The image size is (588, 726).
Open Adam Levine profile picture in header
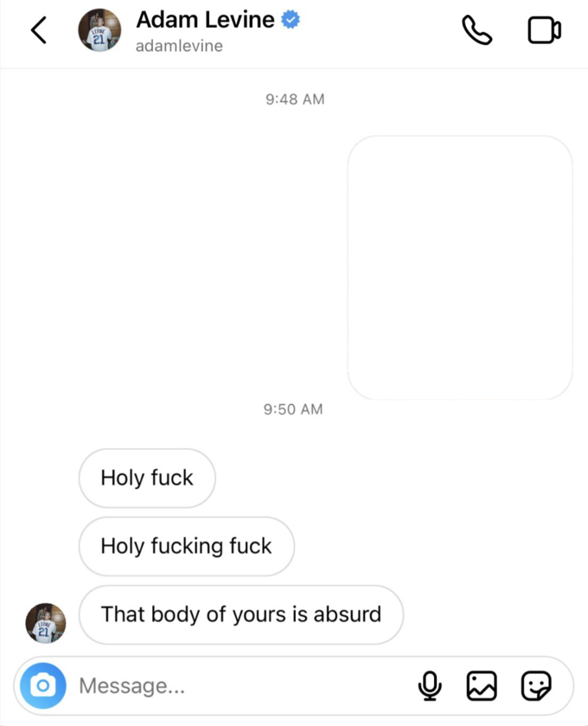99,30
